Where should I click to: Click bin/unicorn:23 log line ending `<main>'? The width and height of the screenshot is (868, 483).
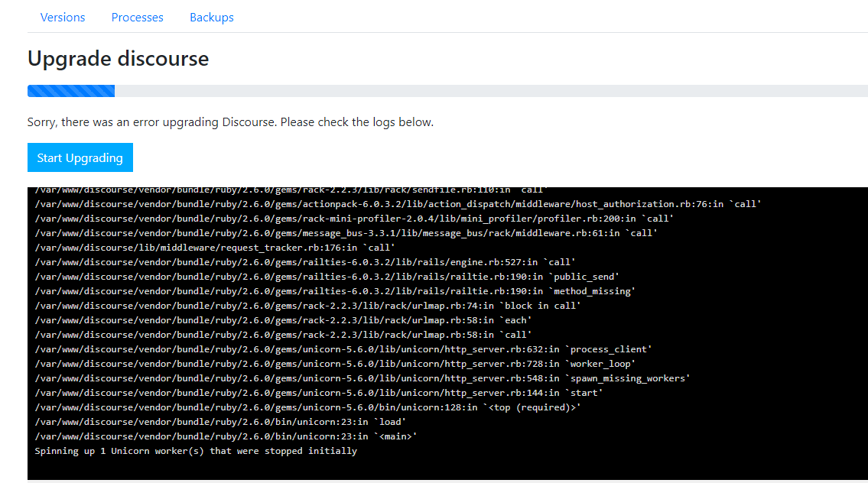226,436
